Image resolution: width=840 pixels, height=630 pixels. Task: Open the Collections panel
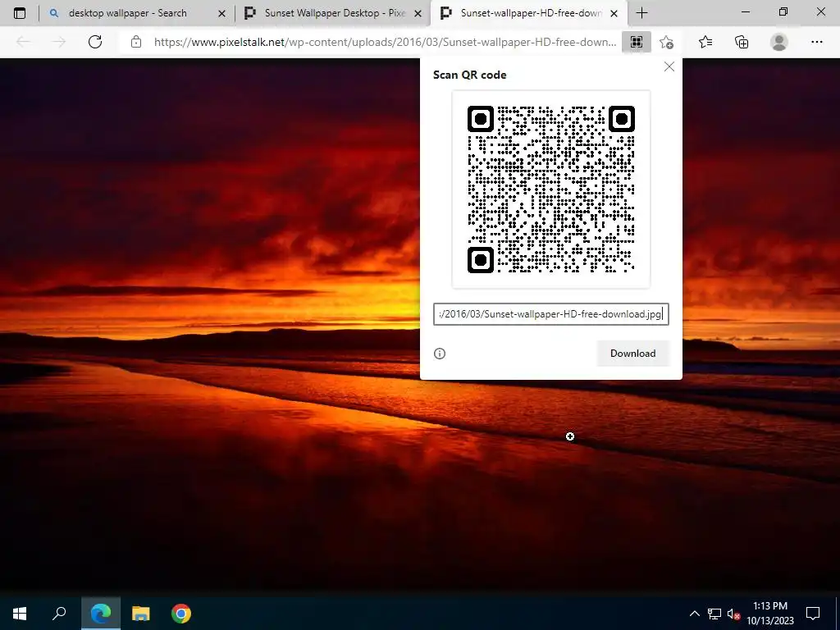(742, 42)
